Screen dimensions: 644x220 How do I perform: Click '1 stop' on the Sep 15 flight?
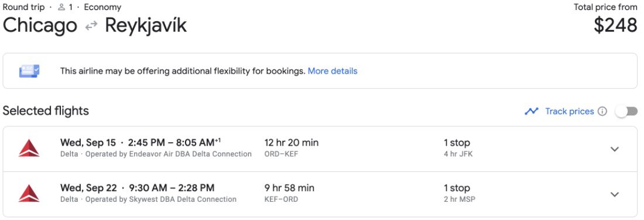click(457, 142)
